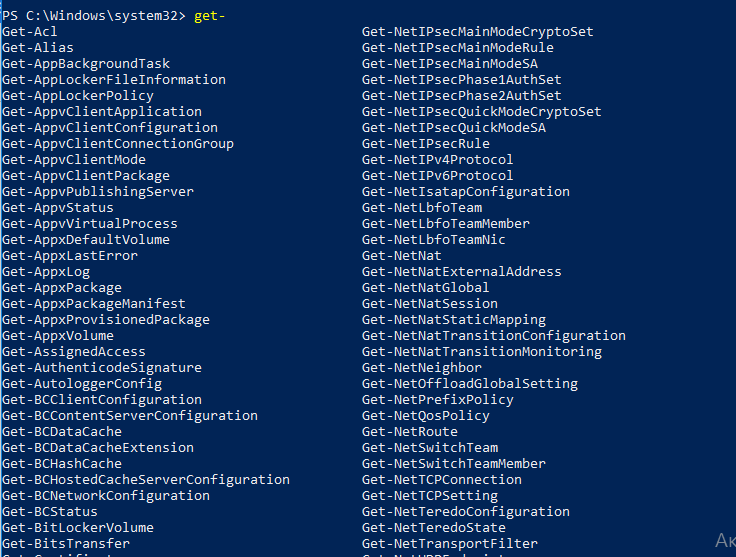736x557 pixels.
Task: Select Get-NetIPsecMainModeCryptoSet entry
Action: tap(477, 32)
